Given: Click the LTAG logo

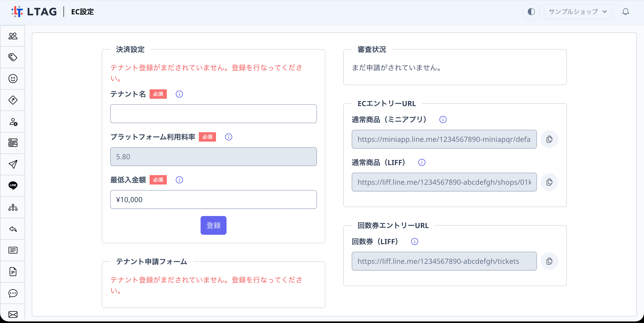Looking at the screenshot, I should (34, 12).
